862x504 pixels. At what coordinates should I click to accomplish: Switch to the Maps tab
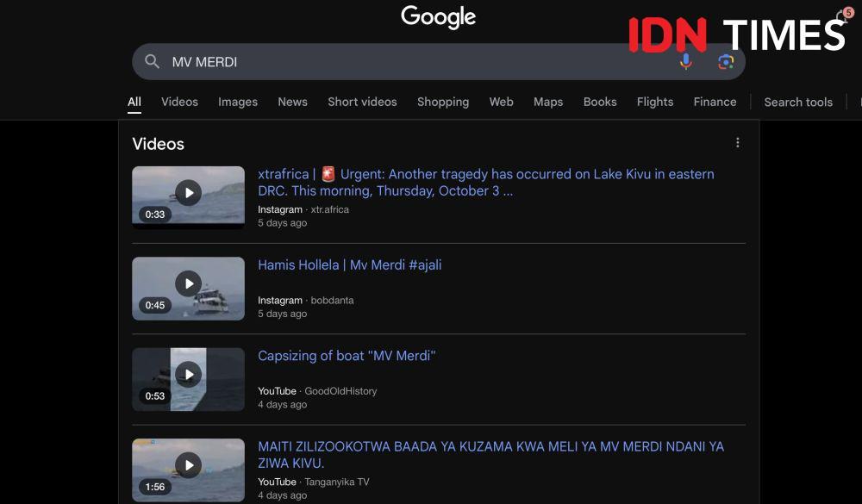[548, 102]
